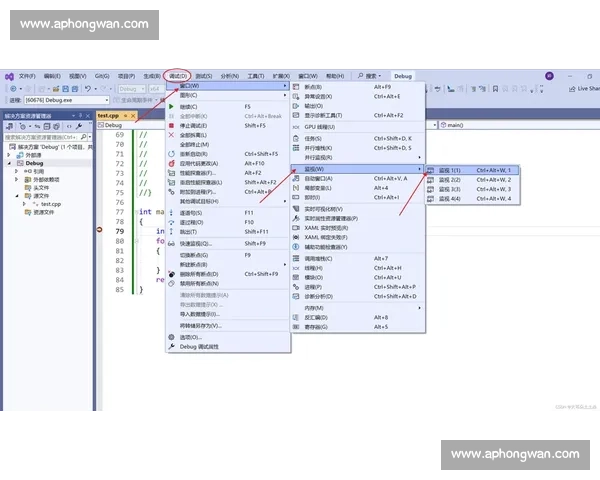Open the process [60676] Debug.exe dropdown
The width and height of the screenshot is (600, 480).
67,100
